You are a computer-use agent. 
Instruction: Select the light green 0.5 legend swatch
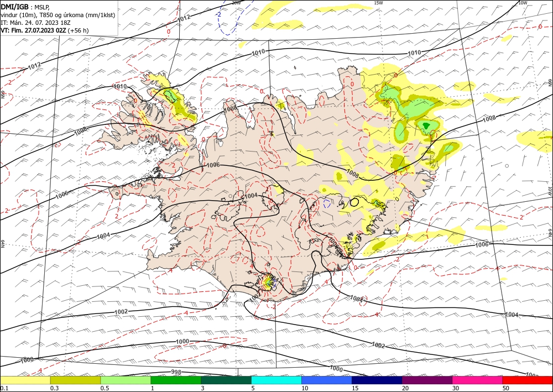tap(126, 380)
